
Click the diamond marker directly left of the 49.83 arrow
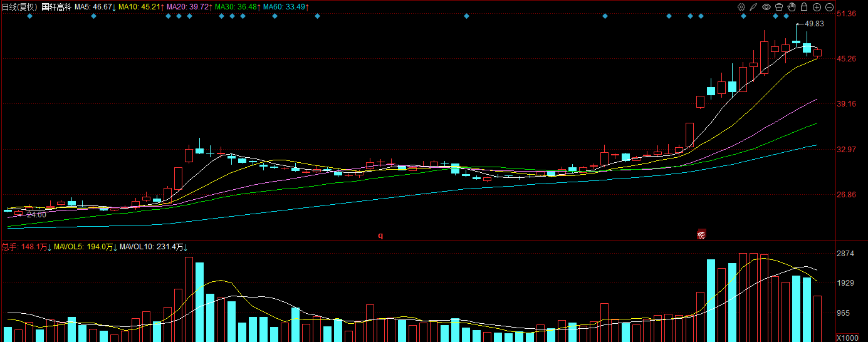pyautogui.click(x=786, y=16)
